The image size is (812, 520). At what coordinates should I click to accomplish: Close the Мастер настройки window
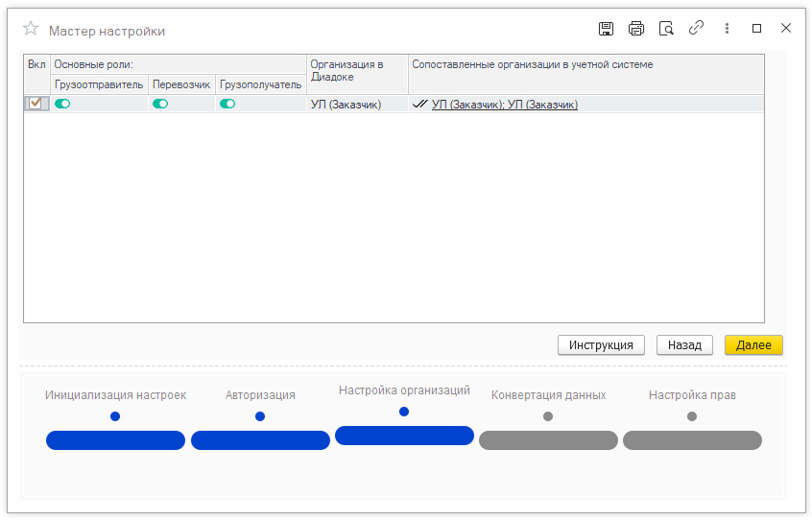[x=785, y=28]
